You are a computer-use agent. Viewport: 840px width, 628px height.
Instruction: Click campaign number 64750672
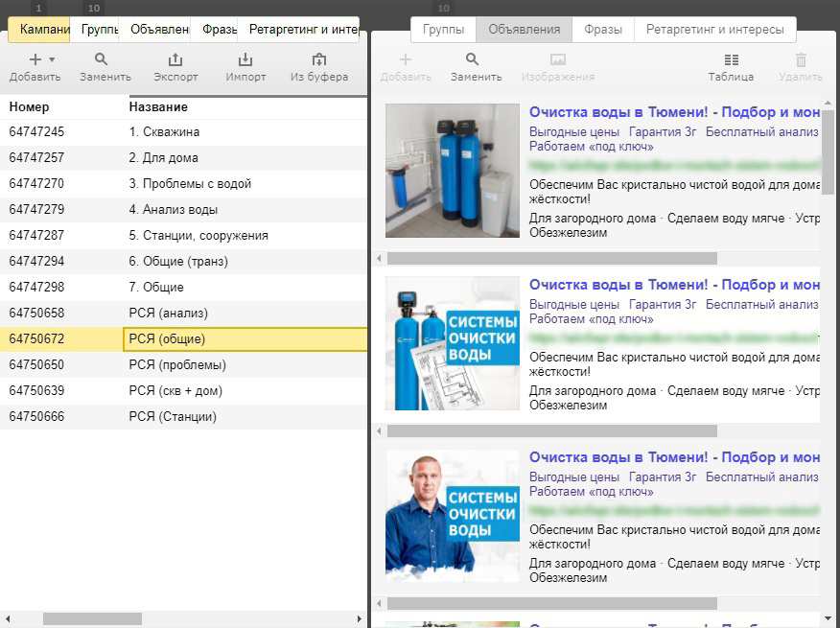(36, 338)
